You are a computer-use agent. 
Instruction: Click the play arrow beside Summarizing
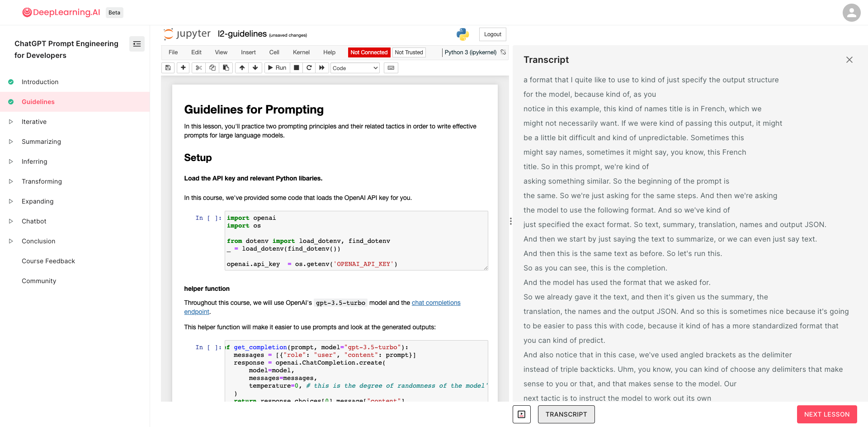[x=11, y=142]
